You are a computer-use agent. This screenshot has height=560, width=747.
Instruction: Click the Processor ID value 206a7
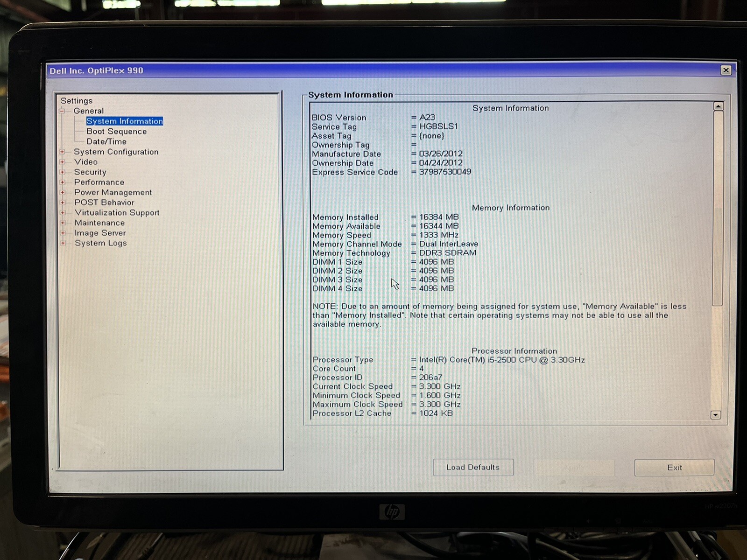click(430, 378)
